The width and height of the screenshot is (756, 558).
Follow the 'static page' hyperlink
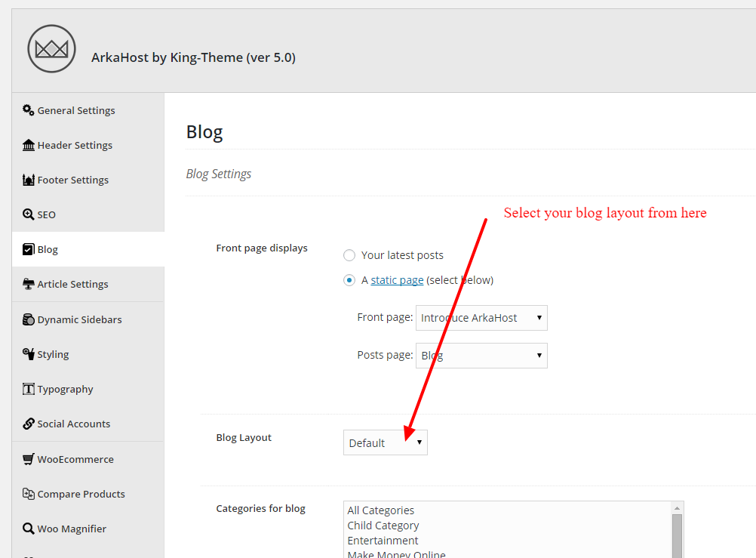397,280
